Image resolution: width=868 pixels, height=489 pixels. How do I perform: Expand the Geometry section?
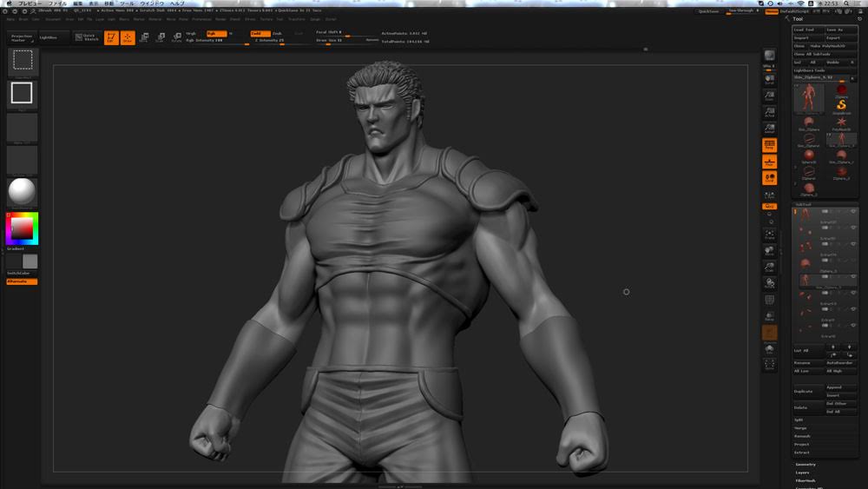(x=806, y=464)
